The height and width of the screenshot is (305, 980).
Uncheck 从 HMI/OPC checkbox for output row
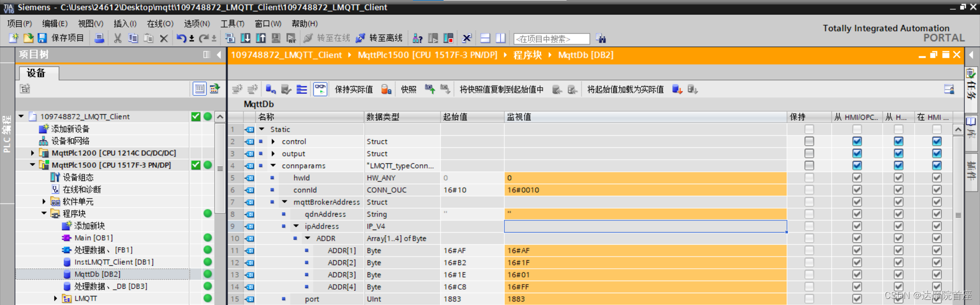coord(857,154)
